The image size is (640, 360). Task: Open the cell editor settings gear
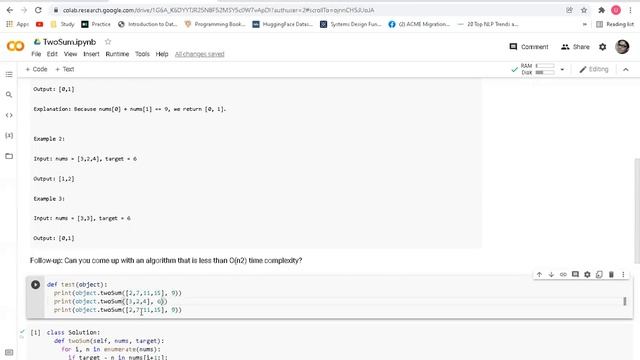(587, 275)
